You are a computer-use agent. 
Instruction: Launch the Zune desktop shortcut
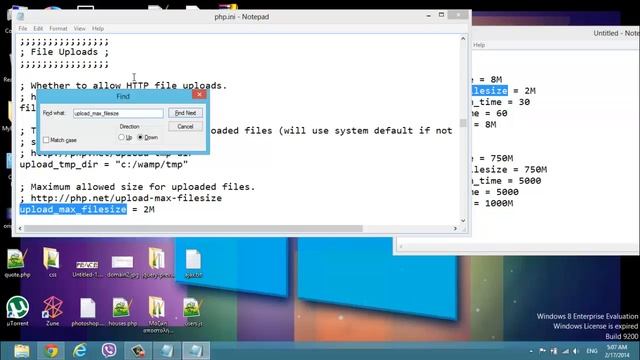pyautogui.click(x=53, y=311)
